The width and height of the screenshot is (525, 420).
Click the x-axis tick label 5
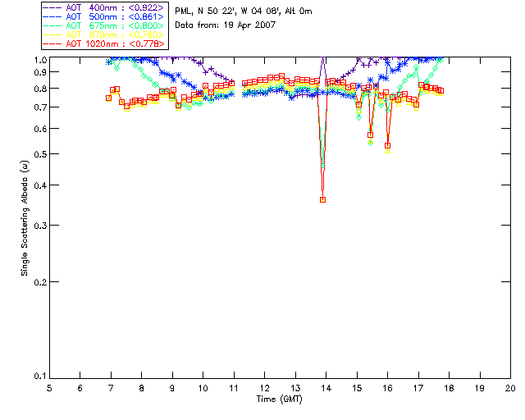[x=49, y=388]
